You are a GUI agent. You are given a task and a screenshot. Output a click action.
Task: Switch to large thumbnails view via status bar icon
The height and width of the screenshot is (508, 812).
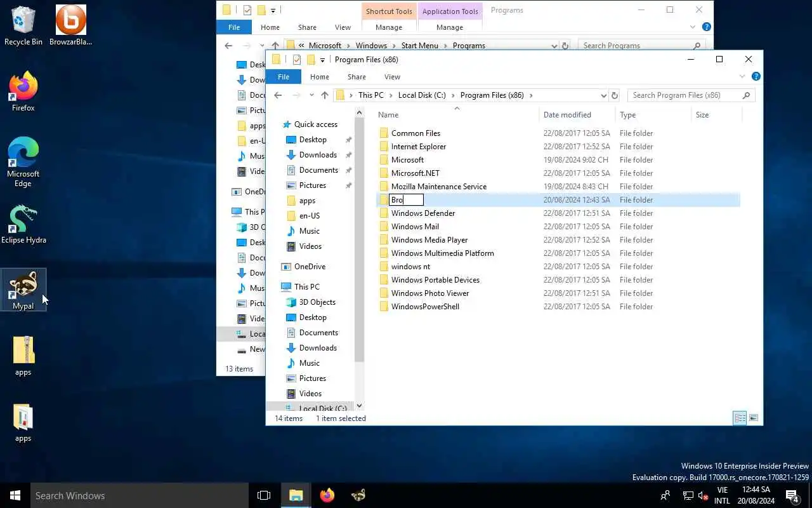pyautogui.click(x=754, y=418)
